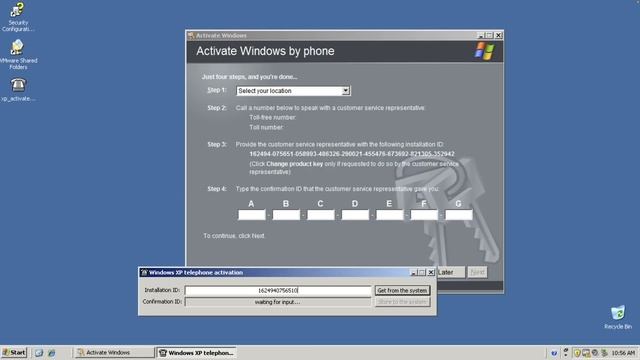The image size is (640, 360).
Task: Focus confirmation ID field B
Action: pyautogui.click(x=286, y=215)
